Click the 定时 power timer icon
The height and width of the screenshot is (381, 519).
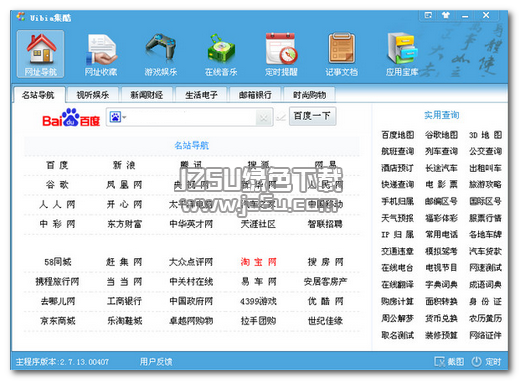486,362
